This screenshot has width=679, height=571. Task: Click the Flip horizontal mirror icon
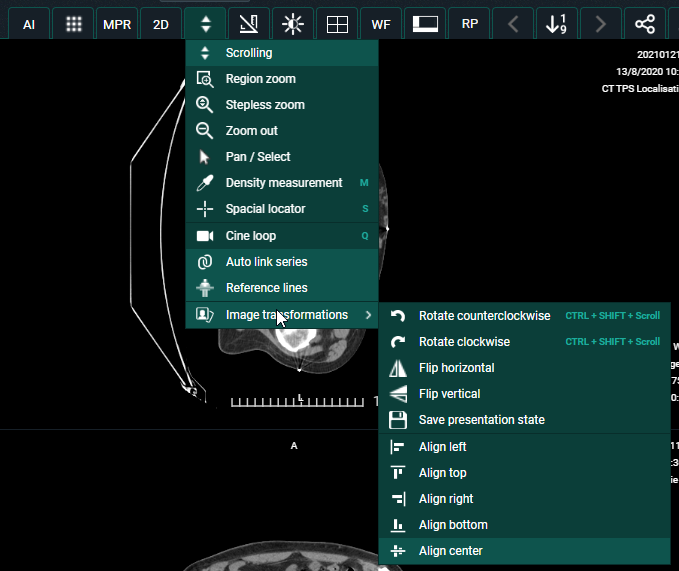point(398,368)
